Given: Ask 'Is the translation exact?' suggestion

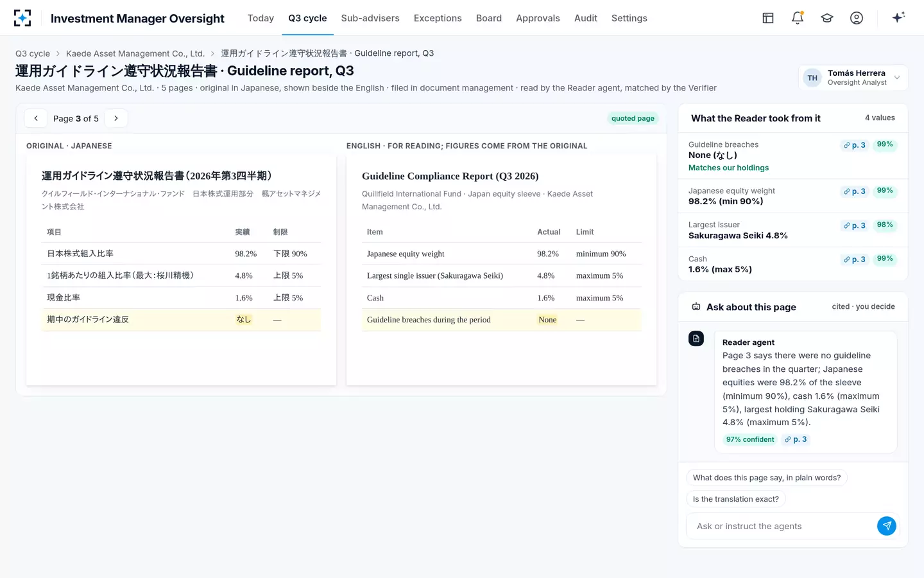Looking at the screenshot, I should [x=736, y=499].
